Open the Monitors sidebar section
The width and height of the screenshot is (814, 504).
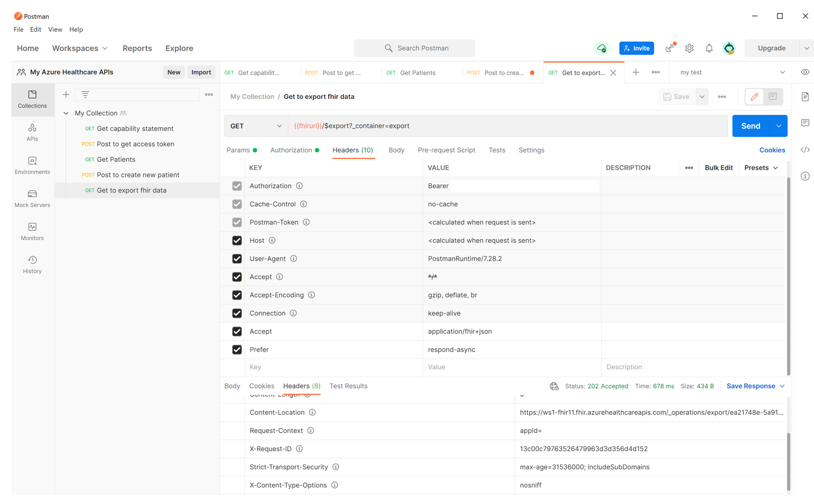point(32,232)
